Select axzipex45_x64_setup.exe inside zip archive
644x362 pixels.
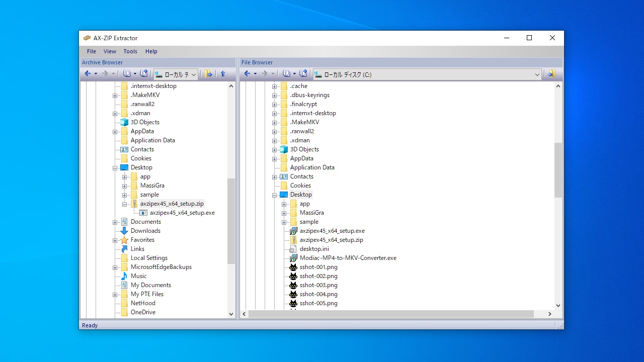[x=182, y=213]
